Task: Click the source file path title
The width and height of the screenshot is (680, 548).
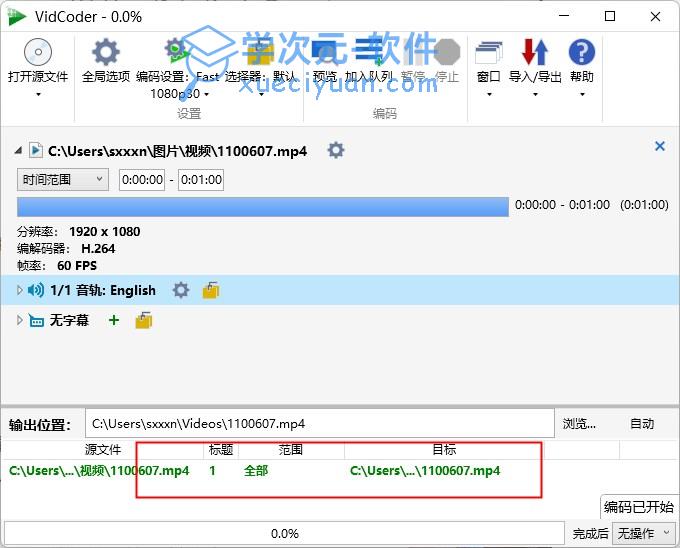Action: pos(177,151)
